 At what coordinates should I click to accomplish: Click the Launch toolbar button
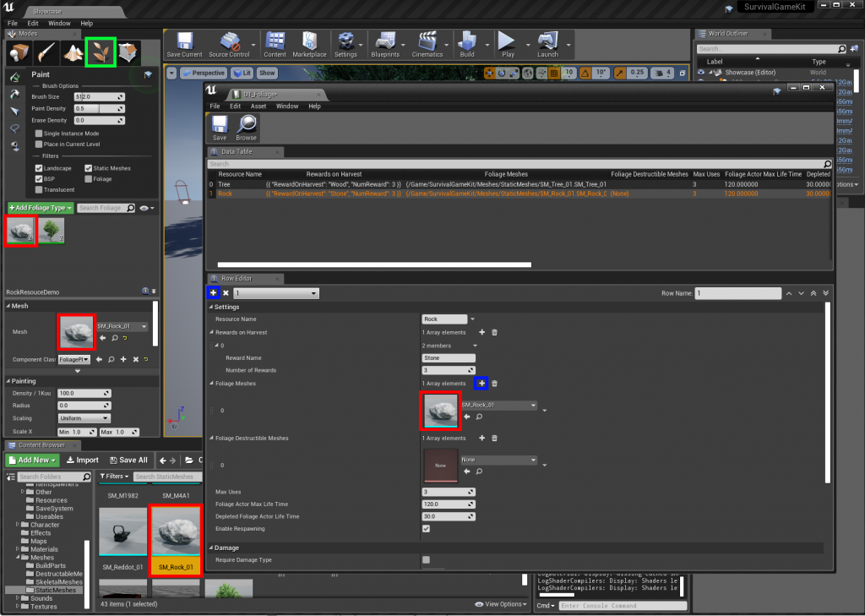(x=547, y=46)
